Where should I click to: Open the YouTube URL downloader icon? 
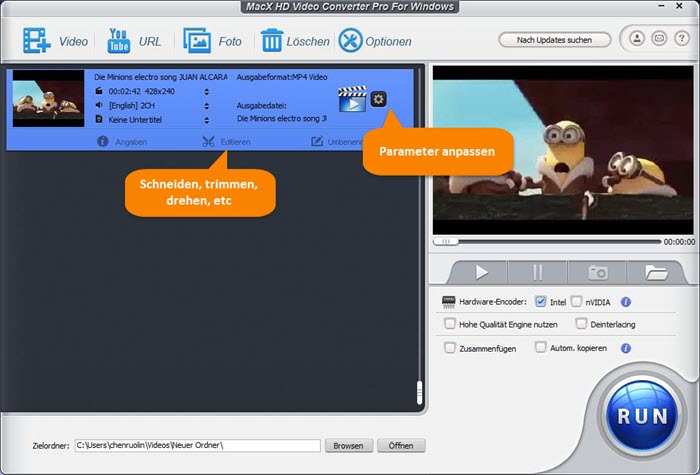click(x=118, y=41)
